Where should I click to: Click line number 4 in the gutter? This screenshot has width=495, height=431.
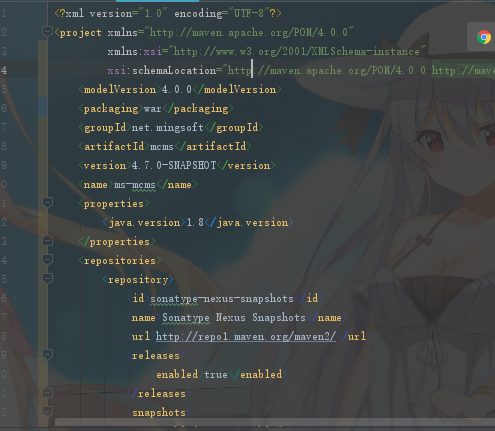[4, 70]
